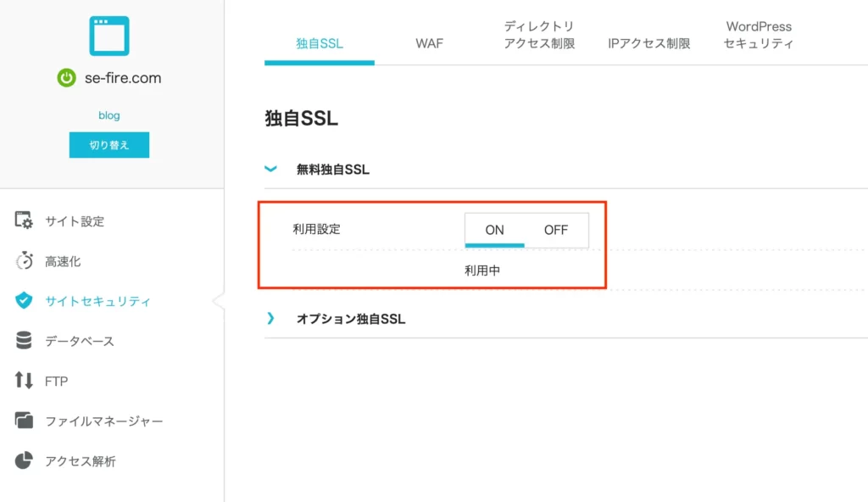Click the アクセス解析 pie chart icon
This screenshot has height=502, width=868.
24,460
